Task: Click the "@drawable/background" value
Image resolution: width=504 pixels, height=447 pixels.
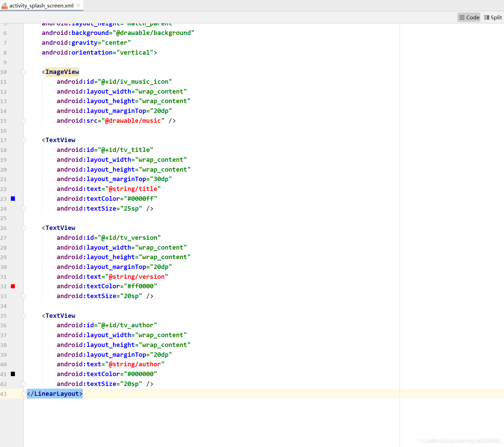Action: pyautogui.click(x=154, y=33)
